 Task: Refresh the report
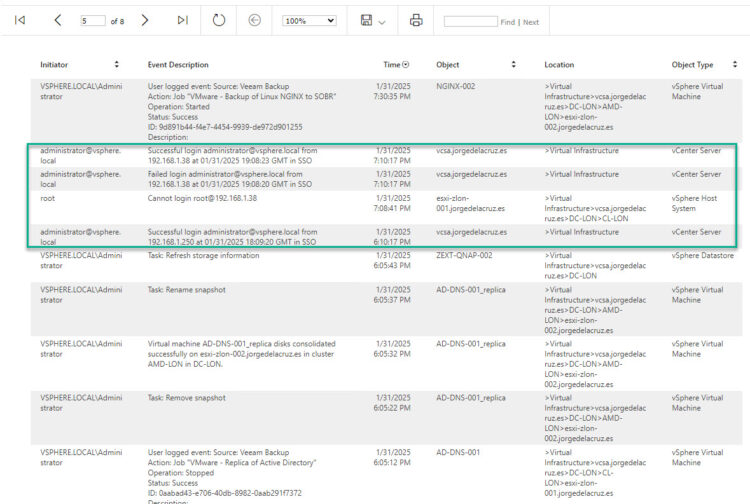219,20
